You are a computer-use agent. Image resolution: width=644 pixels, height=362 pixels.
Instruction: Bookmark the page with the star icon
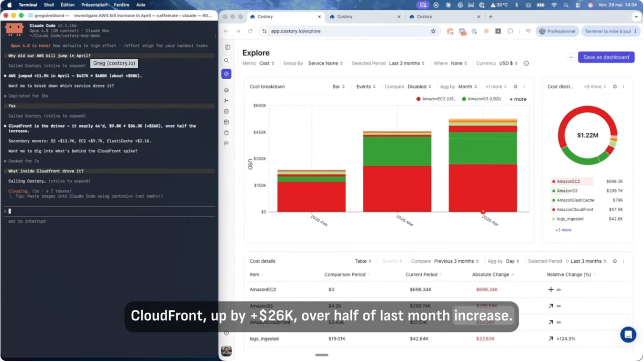[x=433, y=31]
